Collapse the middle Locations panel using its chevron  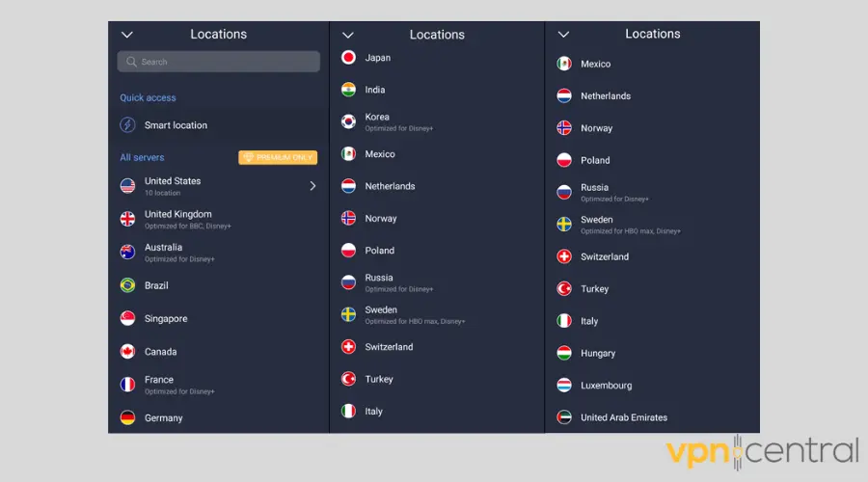tap(347, 35)
